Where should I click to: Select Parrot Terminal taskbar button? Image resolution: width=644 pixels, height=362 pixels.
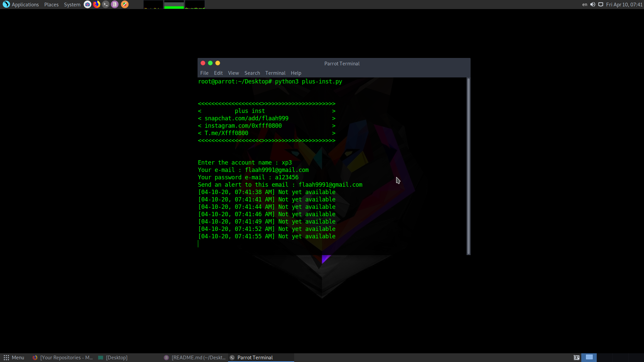261,358
